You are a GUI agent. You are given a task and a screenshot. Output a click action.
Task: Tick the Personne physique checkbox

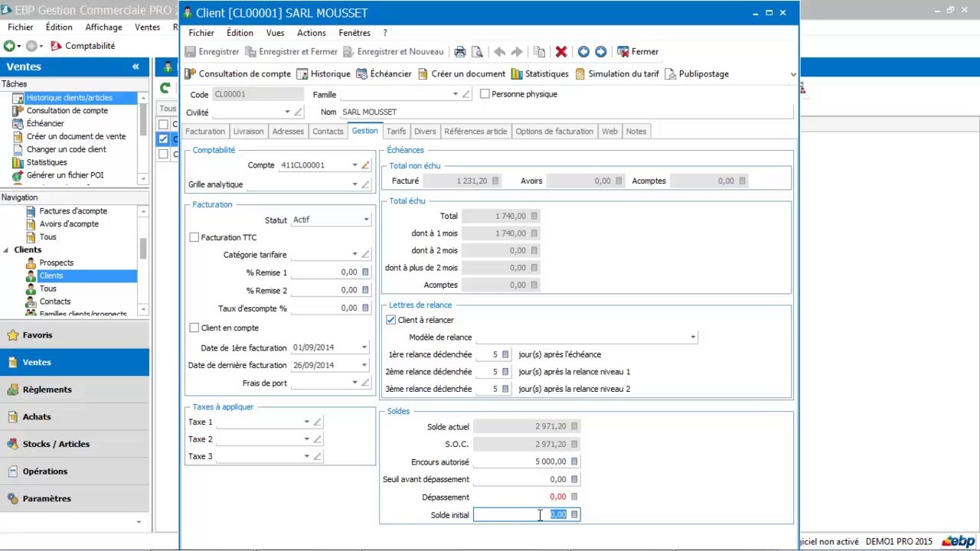(485, 94)
